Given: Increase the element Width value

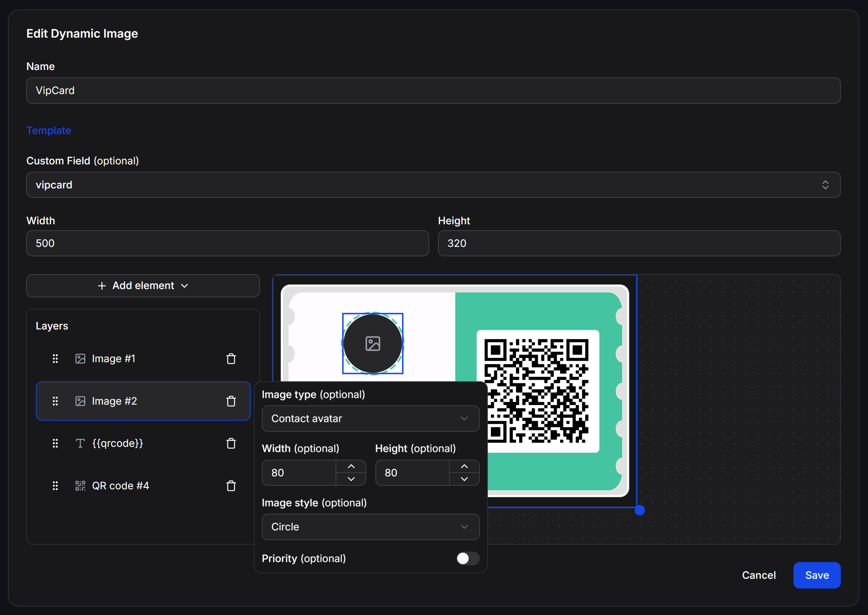Looking at the screenshot, I should pos(351,467).
